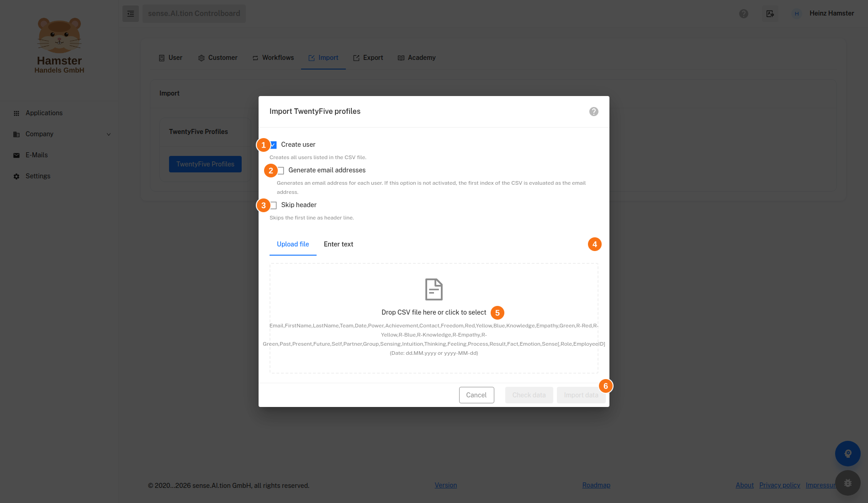The height and width of the screenshot is (503, 868).
Task: Click the Check data button
Action: (x=529, y=395)
